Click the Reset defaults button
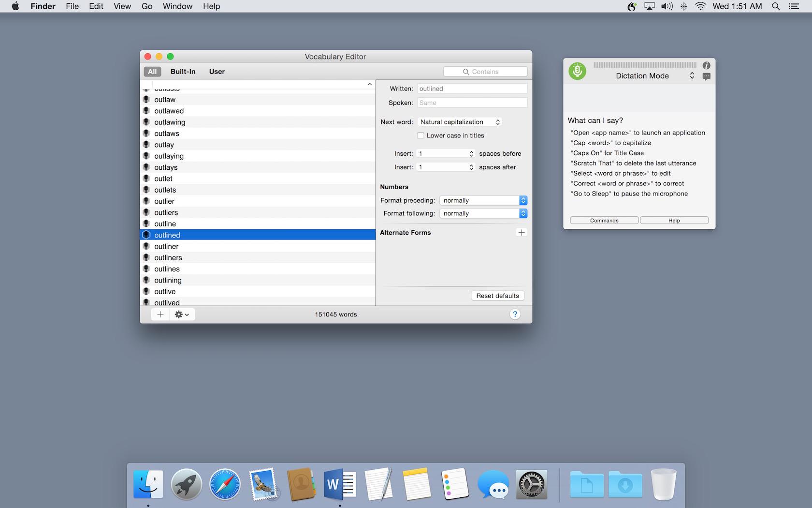Viewport: 812px width, 508px height. (x=497, y=296)
